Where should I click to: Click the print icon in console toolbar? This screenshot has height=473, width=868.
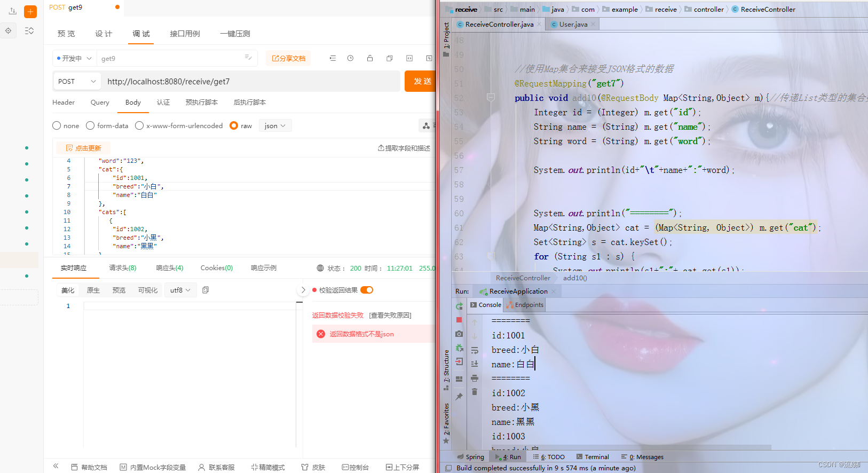coord(475,378)
